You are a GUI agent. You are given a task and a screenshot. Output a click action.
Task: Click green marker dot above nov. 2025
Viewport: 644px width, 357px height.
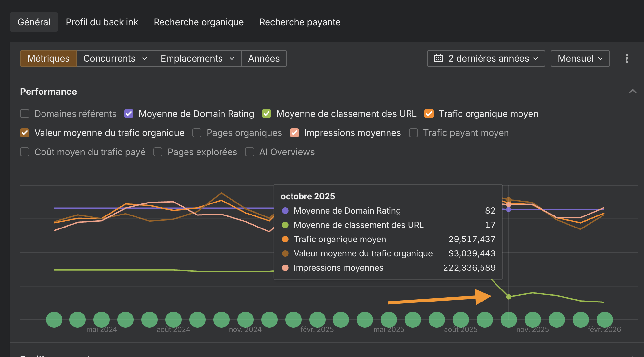533,320
